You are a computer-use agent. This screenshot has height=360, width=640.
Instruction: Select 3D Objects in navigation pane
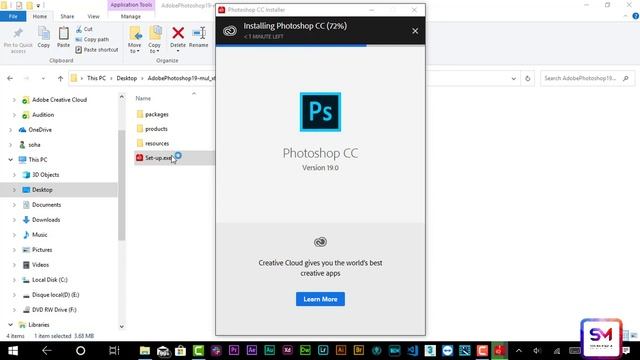tap(45, 175)
